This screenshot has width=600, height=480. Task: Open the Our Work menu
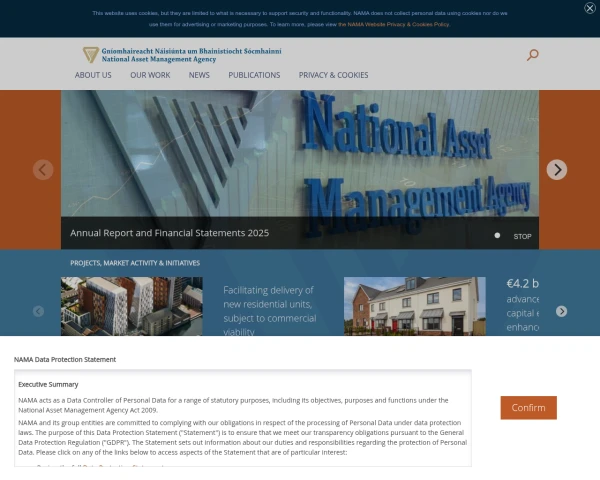[150, 75]
